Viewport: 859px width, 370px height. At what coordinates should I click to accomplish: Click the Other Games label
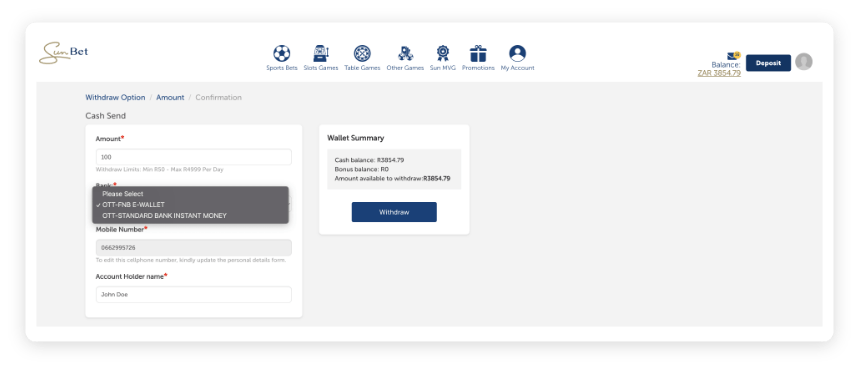pyautogui.click(x=405, y=68)
